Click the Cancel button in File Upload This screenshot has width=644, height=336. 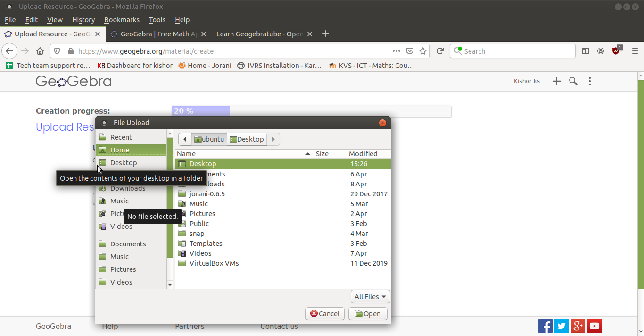click(325, 314)
